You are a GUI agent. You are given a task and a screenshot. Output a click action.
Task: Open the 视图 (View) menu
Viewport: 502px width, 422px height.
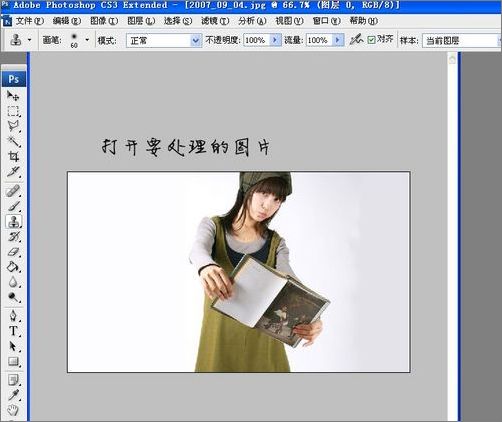289,21
